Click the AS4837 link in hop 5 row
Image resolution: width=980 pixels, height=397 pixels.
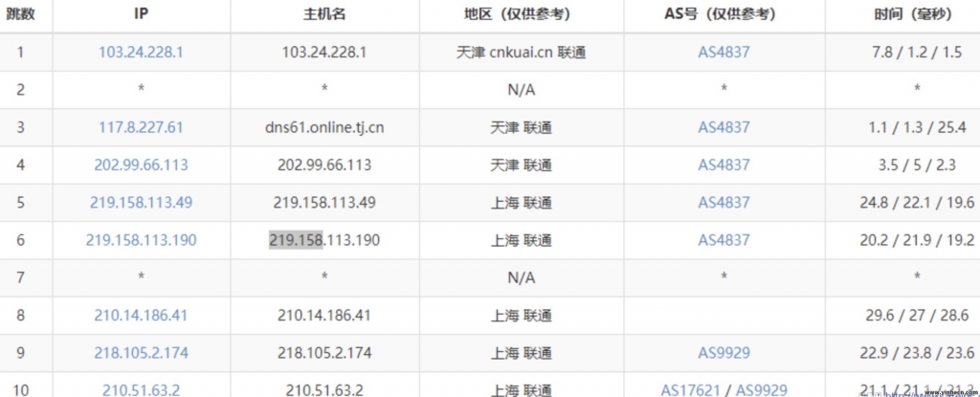[x=724, y=203]
